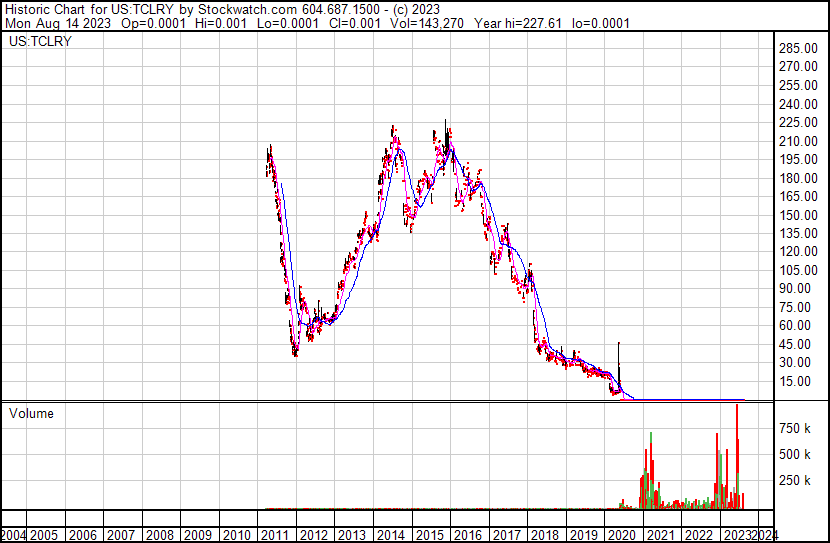
Task: Click the 150.00 price axis label
Action: [800, 214]
